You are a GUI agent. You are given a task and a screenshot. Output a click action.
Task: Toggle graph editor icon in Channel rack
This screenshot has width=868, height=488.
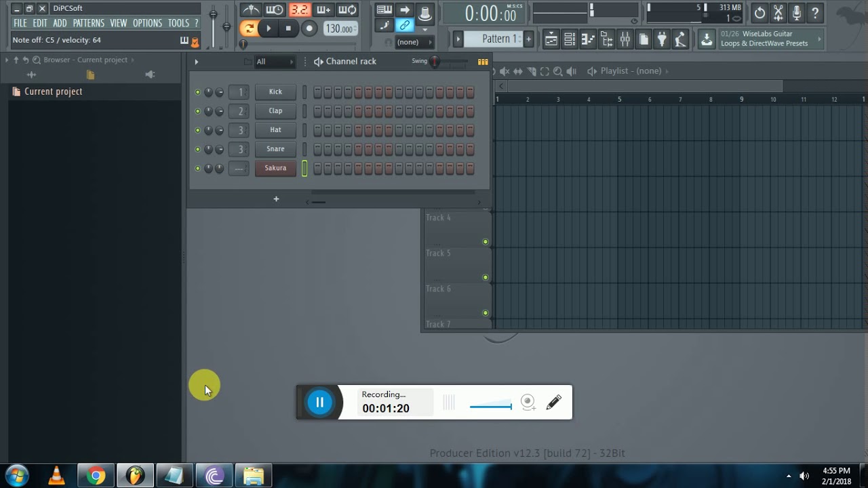[483, 62]
